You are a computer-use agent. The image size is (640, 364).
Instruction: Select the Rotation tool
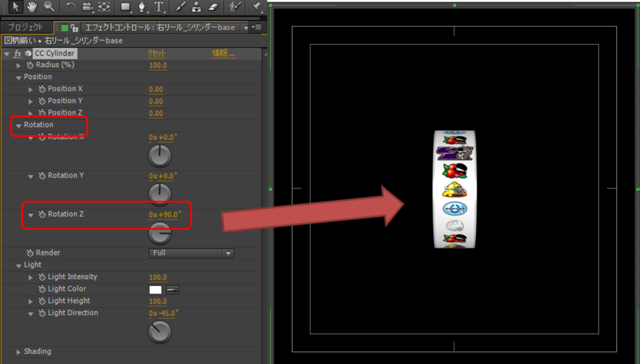tap(71, 7)
